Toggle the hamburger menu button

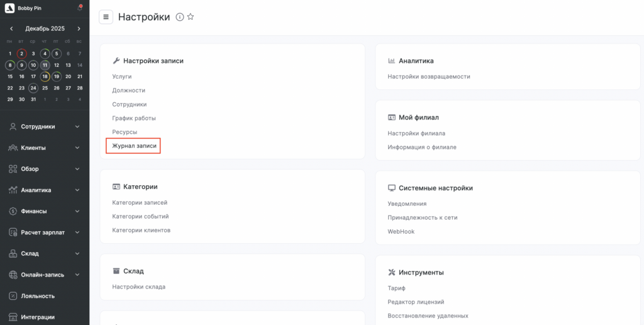pyautogui.click(x=106, y=17)
